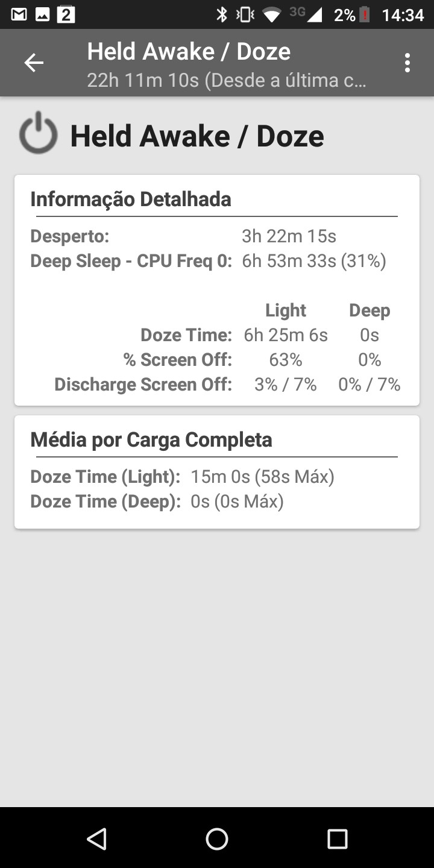Tap the Doze Time (Light) average row

182,477
